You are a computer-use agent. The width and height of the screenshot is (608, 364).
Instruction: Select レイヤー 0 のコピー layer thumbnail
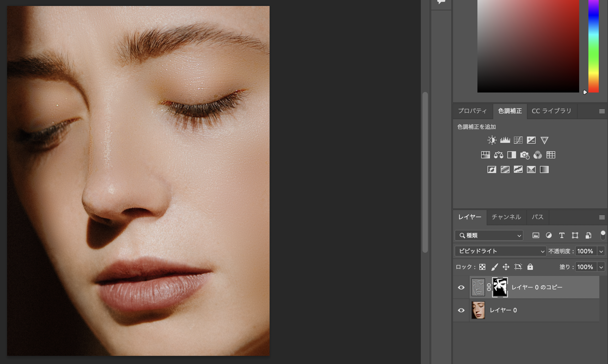pos(478,287)
